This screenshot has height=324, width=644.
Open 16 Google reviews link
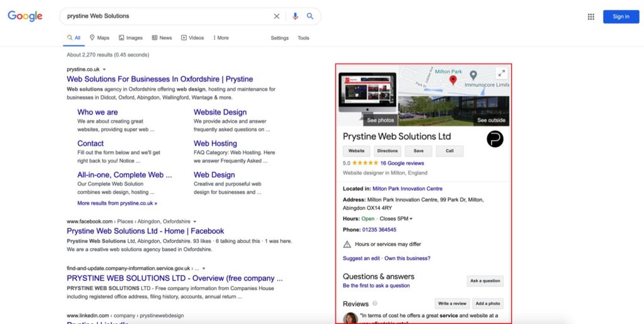point(402,163)
